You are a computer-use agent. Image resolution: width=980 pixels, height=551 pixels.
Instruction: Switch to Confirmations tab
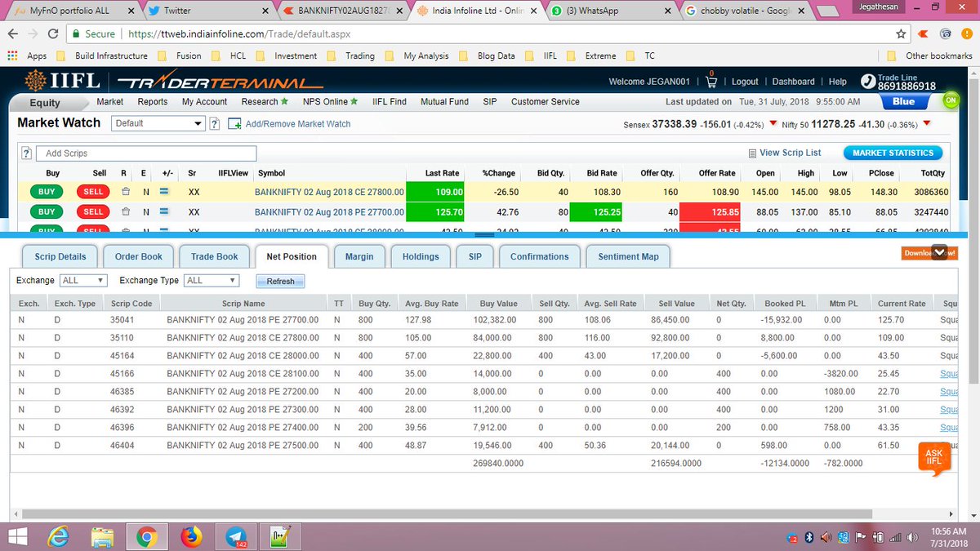[539, 256]
